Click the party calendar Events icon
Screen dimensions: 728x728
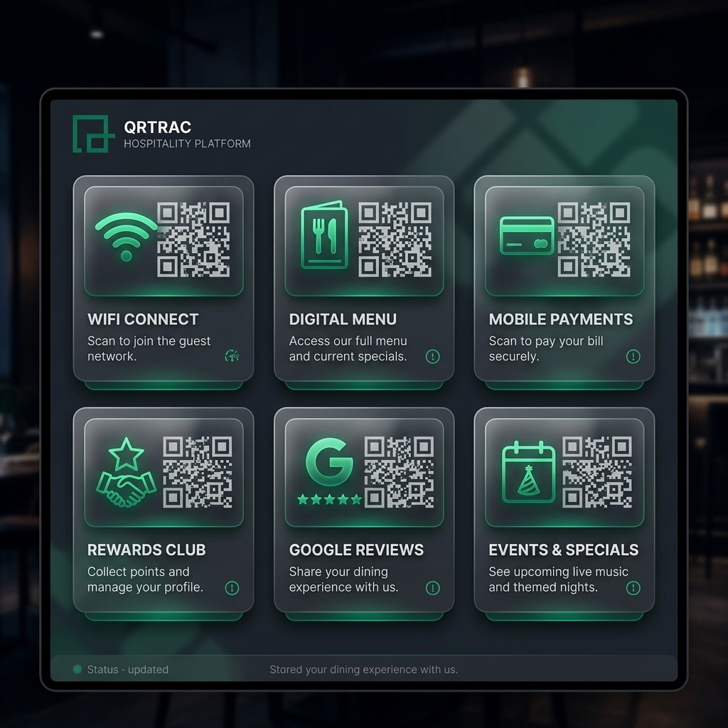pos(528,472)
